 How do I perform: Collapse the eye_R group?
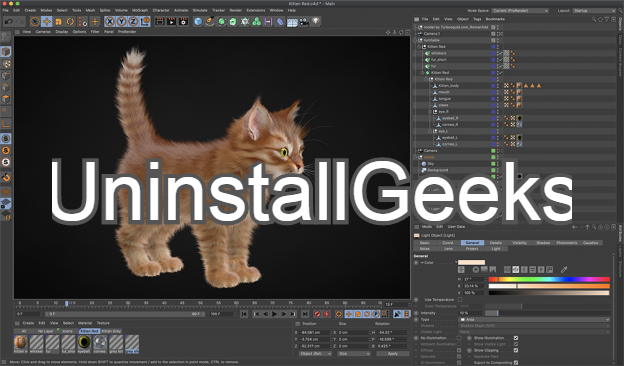pyautogui.click(x=430, y=112)
